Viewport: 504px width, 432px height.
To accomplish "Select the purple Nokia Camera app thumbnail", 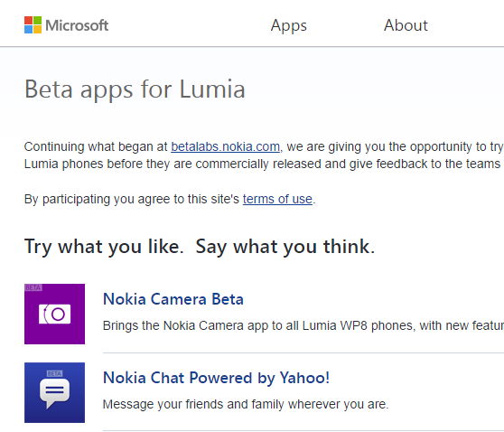I will (x=54, y=314).
